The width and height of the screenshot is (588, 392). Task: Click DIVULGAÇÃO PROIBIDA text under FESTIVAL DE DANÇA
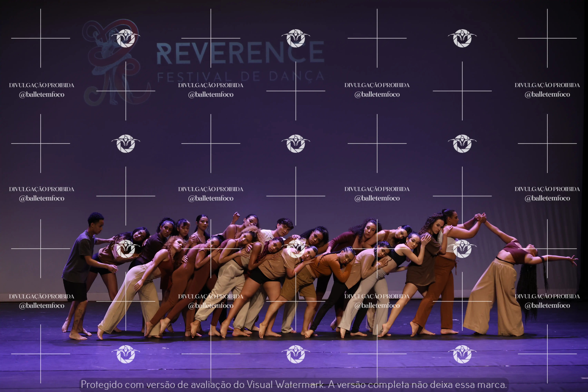pos(211,85)
